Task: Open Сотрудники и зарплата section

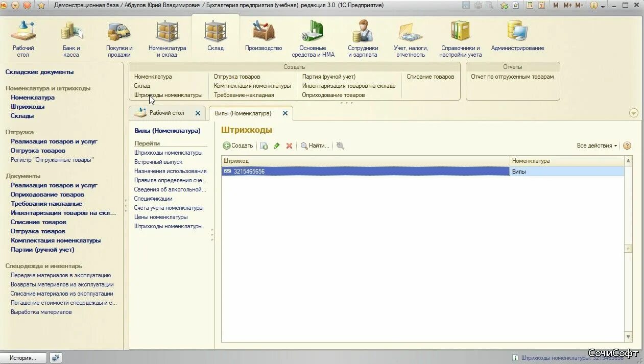Action: pos(363,39)
